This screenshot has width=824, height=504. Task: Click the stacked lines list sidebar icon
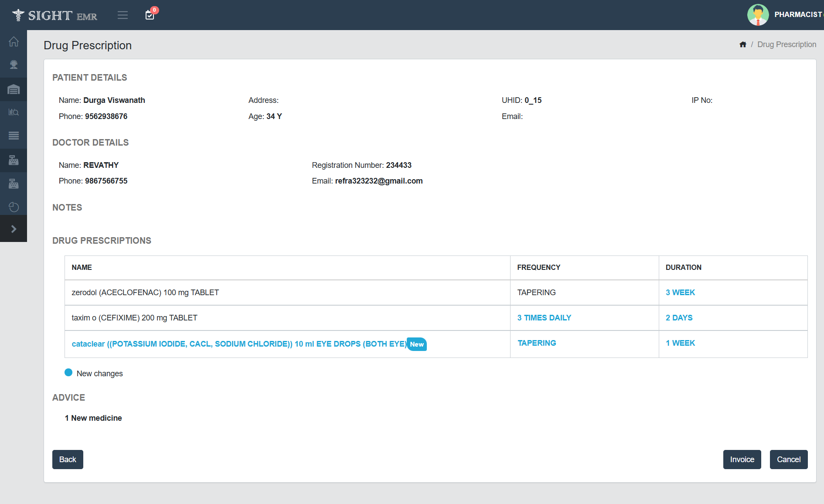pos(14,136)
